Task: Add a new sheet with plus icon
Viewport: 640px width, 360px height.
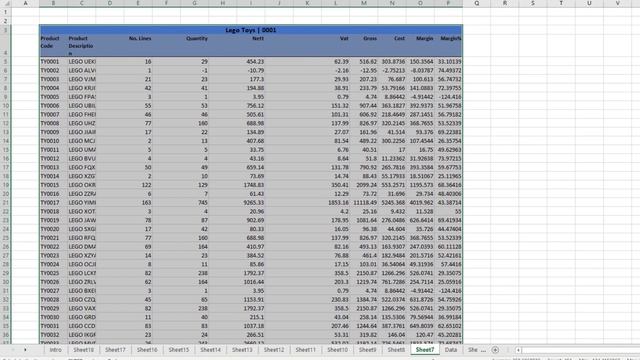Action: coord(495,350)
